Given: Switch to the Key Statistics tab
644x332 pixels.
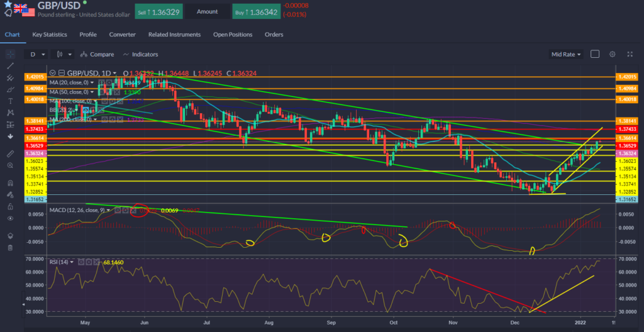Looking at the screenshot, I should click(x=50, y=35).
